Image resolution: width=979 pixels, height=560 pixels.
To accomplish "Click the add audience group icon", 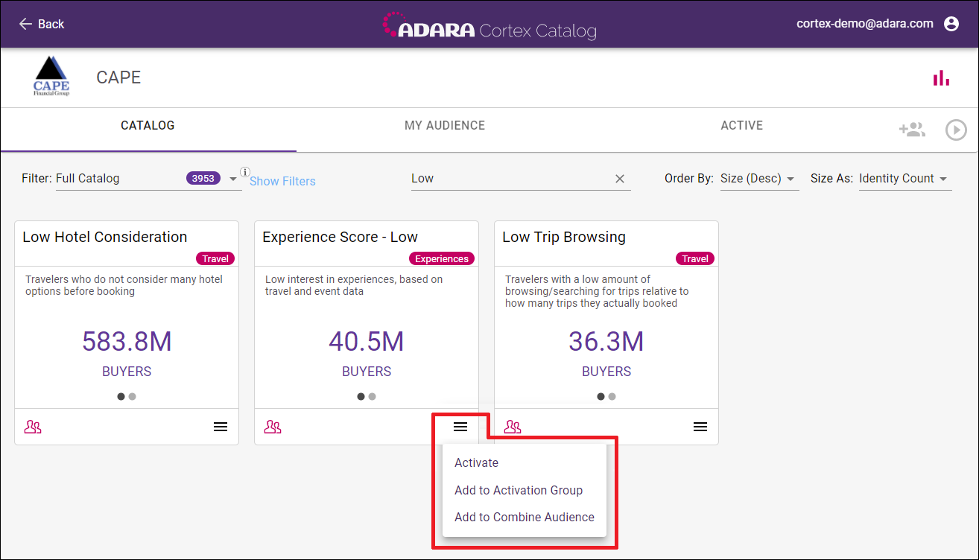I will click(912, 130).
